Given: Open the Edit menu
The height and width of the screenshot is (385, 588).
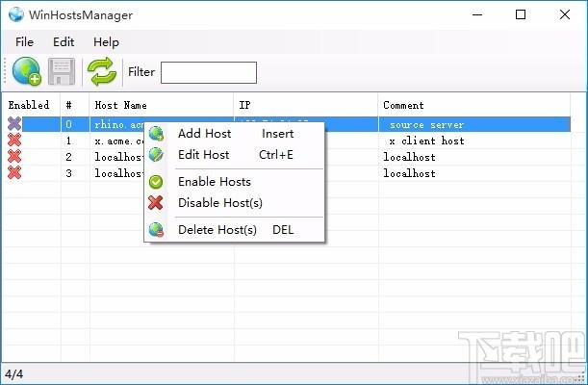Looking at the screenshot, I should pos(64,42).
